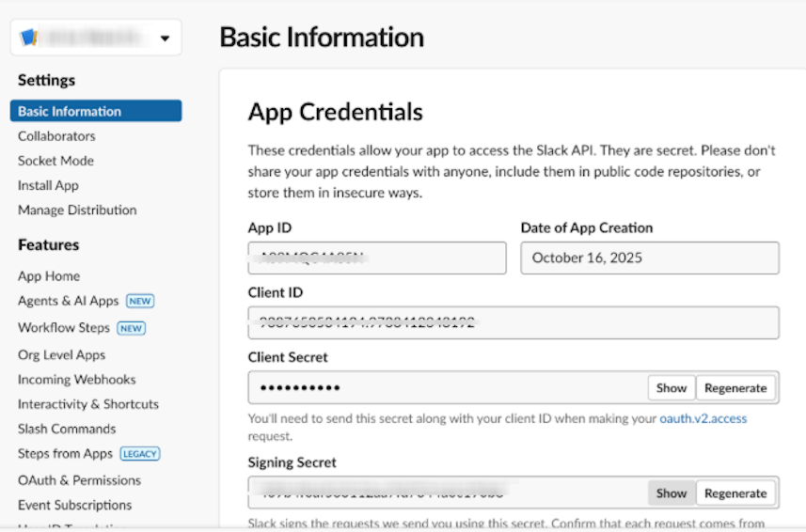Open Interactivity & Shortcuts settings
Viewport: 806px width, 532px height.
88,404
